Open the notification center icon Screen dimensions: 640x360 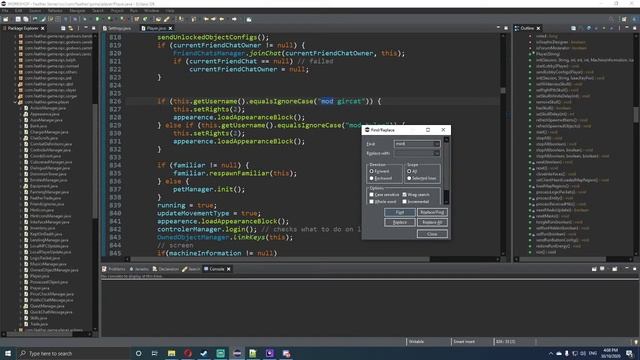[629, 353]
